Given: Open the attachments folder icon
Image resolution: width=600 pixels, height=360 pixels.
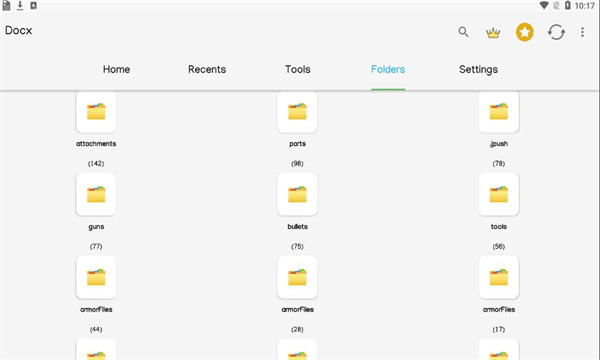Looking at the screenshot, I should tap(96, 112).
